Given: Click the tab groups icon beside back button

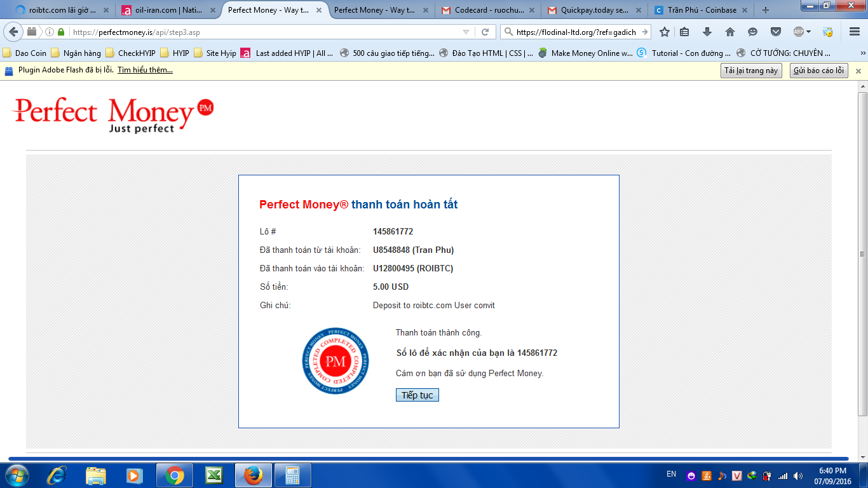Looking at the screenshot, I should click(x=32, y=32).
